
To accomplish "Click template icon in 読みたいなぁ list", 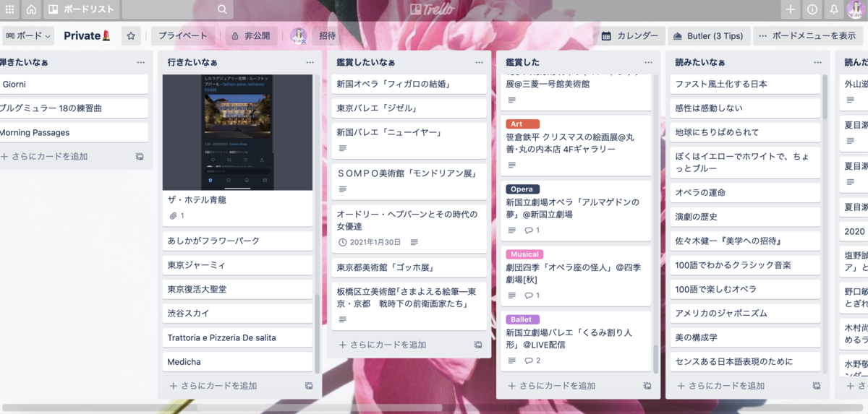I will [x=817, y=386].
